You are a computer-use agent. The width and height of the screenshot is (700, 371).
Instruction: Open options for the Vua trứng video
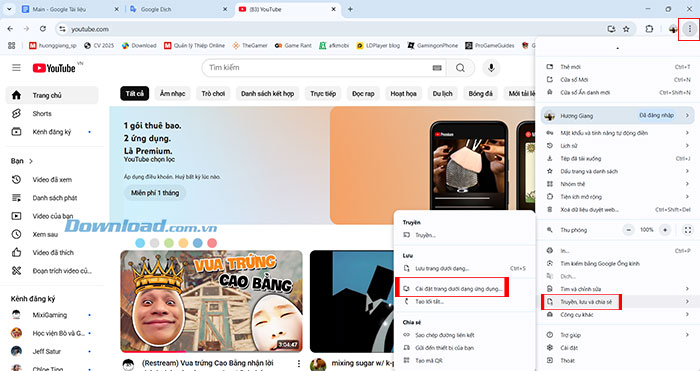(299, 364)
